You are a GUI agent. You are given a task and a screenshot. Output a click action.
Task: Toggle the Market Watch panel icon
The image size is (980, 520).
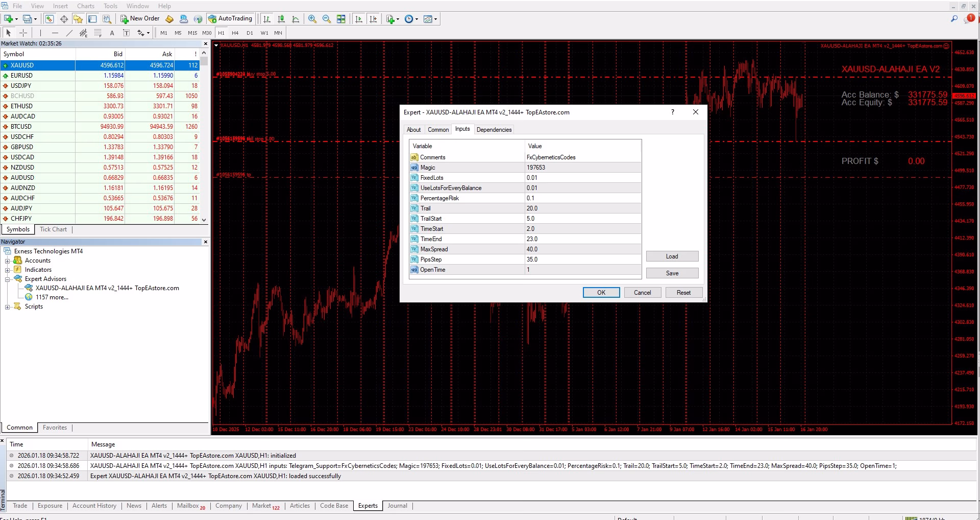[x=50, y=19]
